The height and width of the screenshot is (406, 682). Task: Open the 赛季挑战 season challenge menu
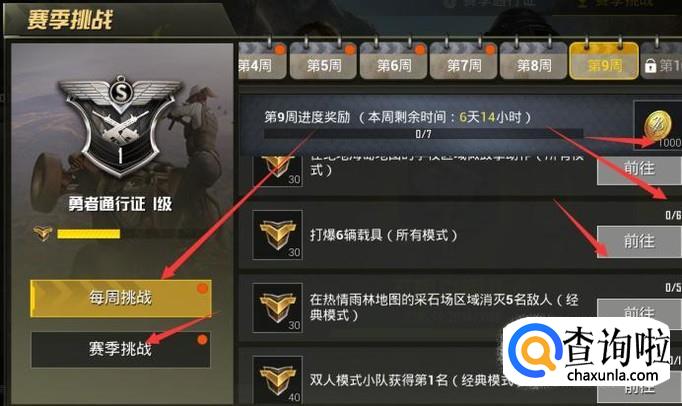(121, 349)
